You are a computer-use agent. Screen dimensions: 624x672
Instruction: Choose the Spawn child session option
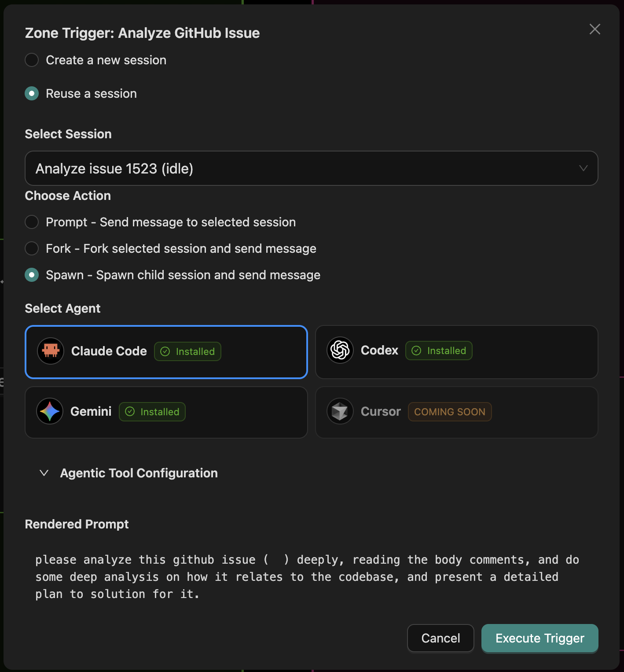pyautogui.click(x=32, y=275)
